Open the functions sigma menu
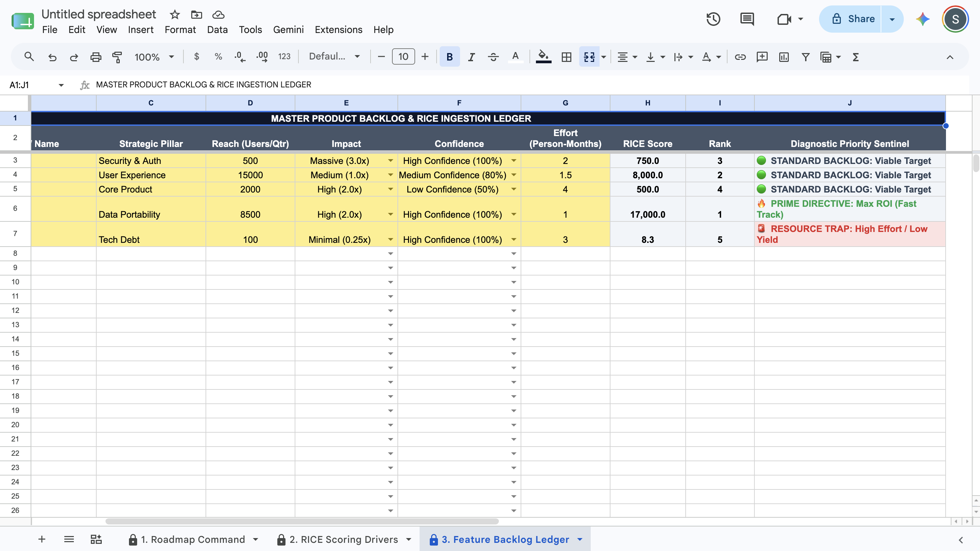This screenshot has height=551, width=980. coord(855,57)
